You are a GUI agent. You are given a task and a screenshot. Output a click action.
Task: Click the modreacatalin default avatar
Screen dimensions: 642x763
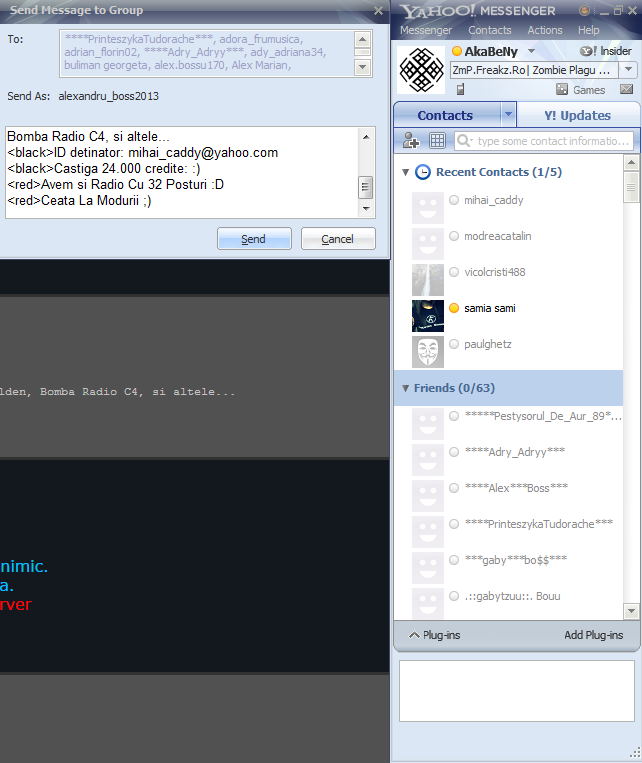click(428, 244)
